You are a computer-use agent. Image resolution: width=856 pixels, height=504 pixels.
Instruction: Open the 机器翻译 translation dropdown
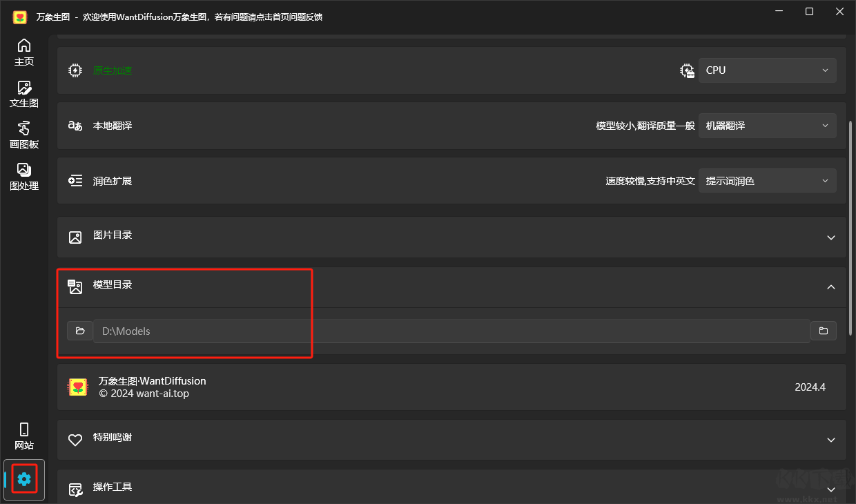click(768, 125)
